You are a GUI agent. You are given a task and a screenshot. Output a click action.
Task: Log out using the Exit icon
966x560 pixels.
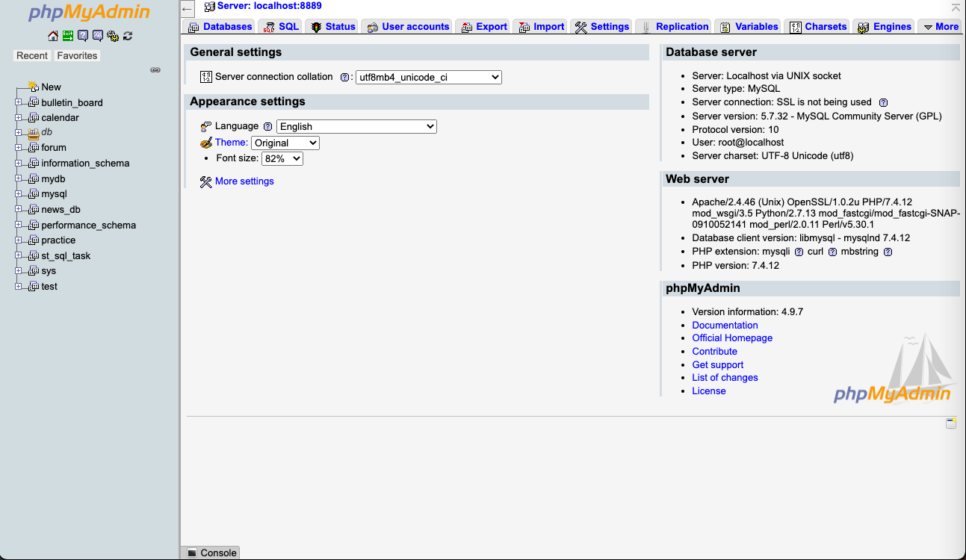point(67,36)
